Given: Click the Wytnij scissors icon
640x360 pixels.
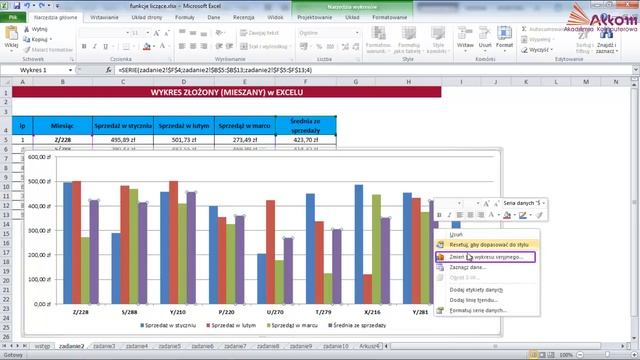Looking at the screenshot, I should [x=27, y=29].
